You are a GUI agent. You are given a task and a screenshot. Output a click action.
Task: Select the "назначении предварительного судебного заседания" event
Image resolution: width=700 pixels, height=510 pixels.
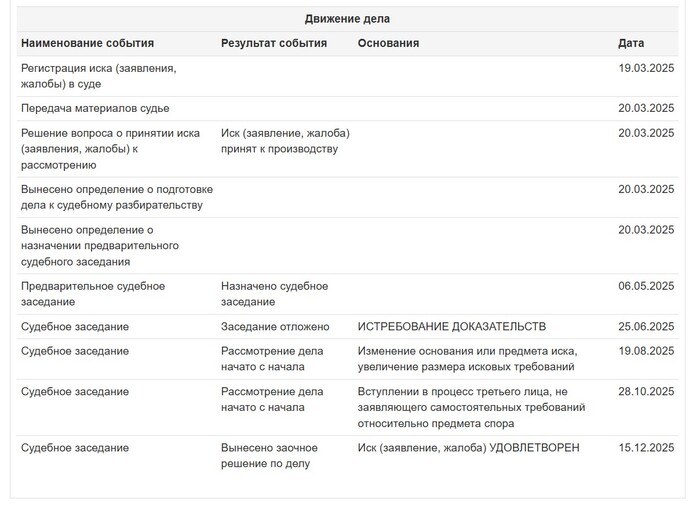point(100,246)
